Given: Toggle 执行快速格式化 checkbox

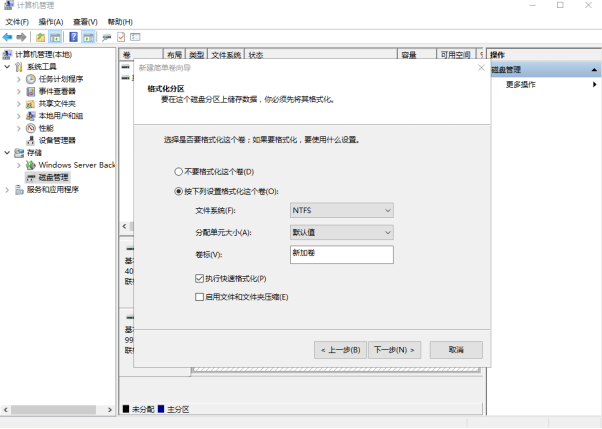Looking at the screenshot, I should point(199,278).
